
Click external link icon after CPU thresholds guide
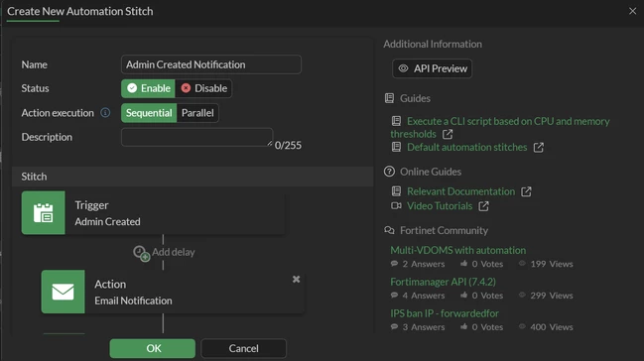click(448, 134)
